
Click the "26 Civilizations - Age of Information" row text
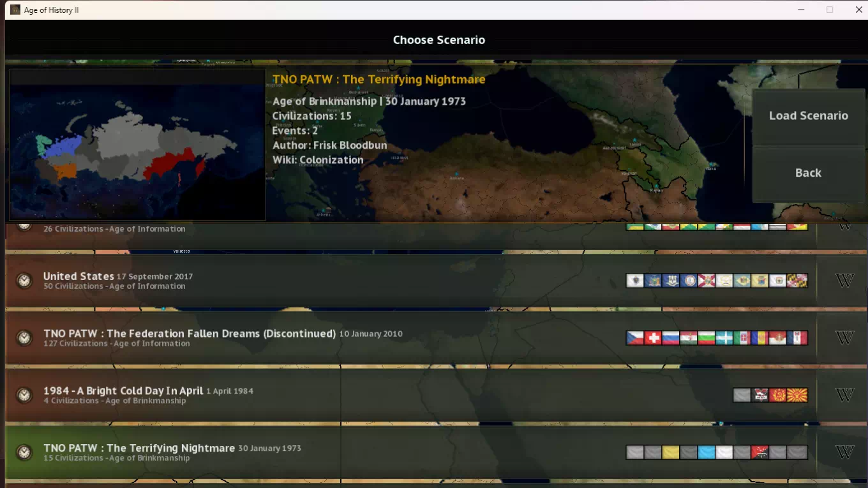[114, 229]
